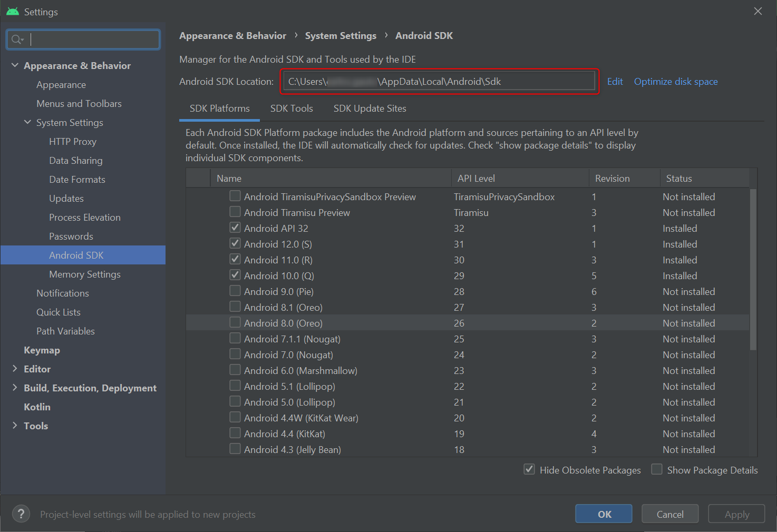Close the Settings dialog
The height and width of the screenshot is (532, 777).
pyautogui.click(x=758, y=11)
